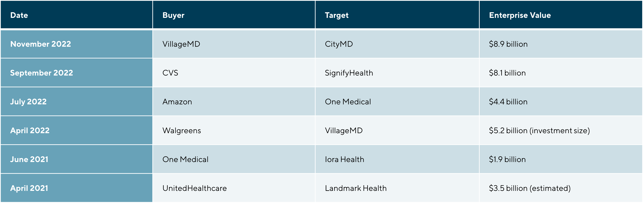
Task: Click the Amazon buyer cell
Action: tap(177, 102)
